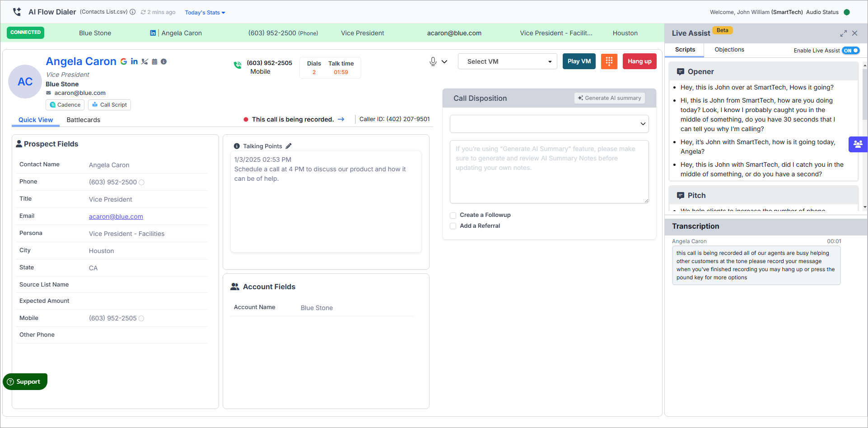
Task: Select the radio circle beside Phone (603) 952-2500
Action: (x=141, y=183)
